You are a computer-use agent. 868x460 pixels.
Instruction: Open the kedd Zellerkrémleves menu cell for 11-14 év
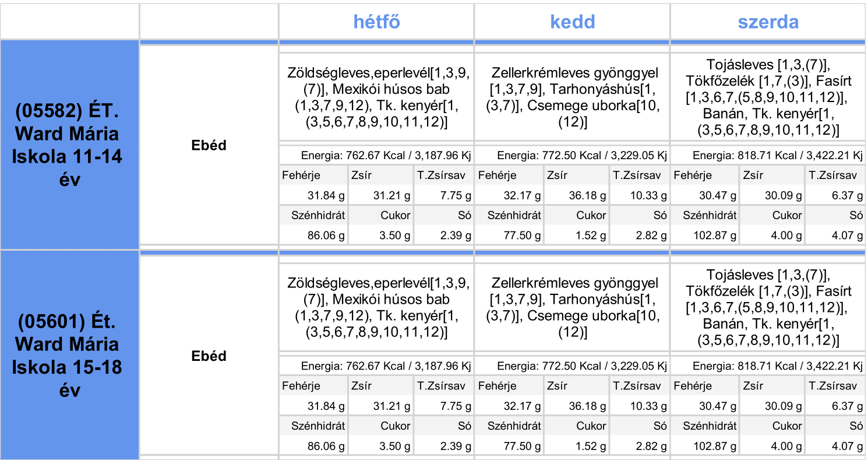click(x=572, y=97)
